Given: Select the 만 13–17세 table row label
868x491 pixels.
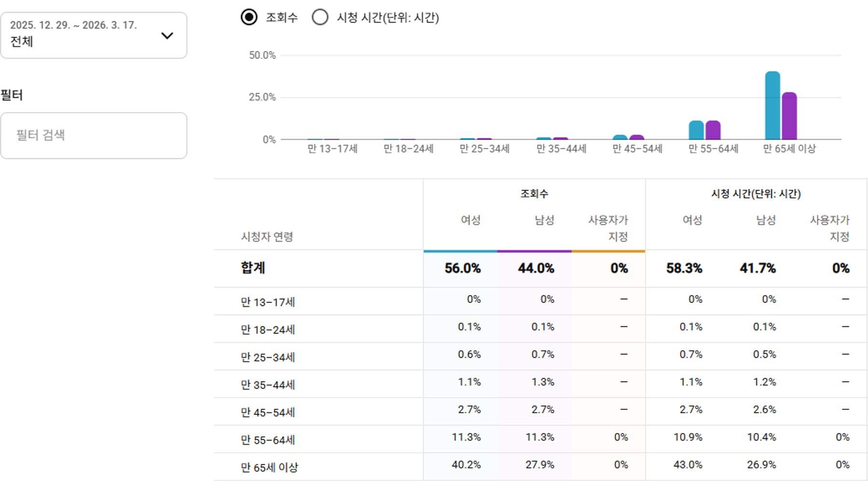Looking at the screenshot, I should [268, 302].
